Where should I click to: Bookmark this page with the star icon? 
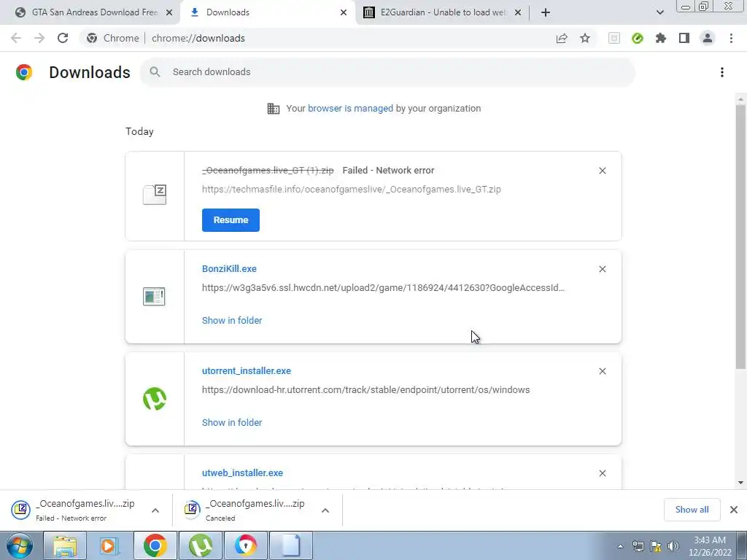tap(585, 38)
